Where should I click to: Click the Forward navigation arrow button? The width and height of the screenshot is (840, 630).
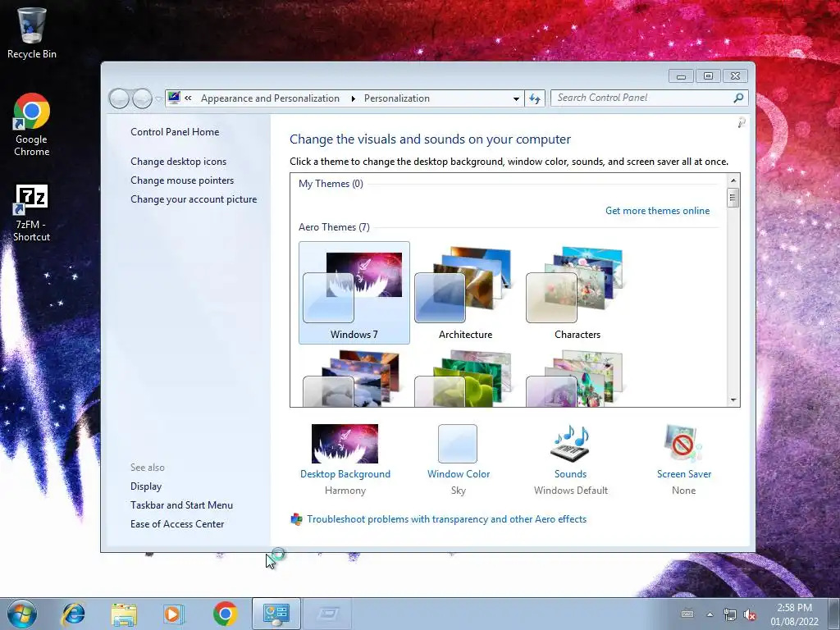[142, 98]
